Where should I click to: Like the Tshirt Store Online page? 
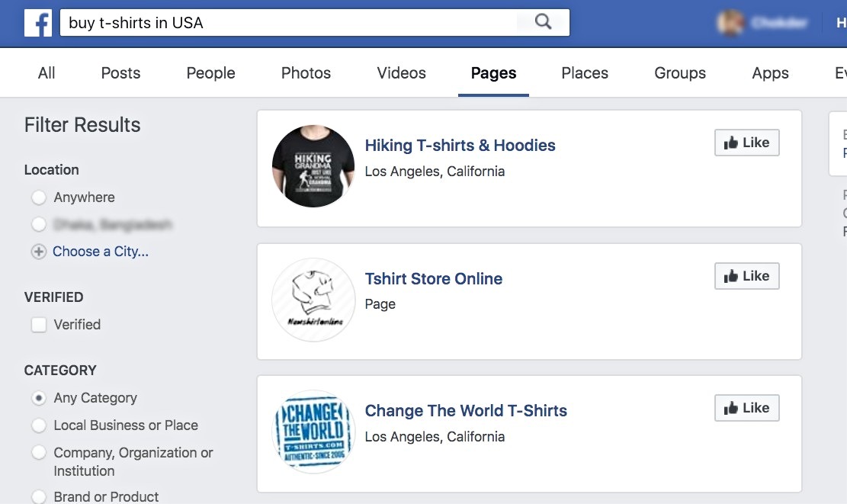pyautogui.click(x=746, y=276)
